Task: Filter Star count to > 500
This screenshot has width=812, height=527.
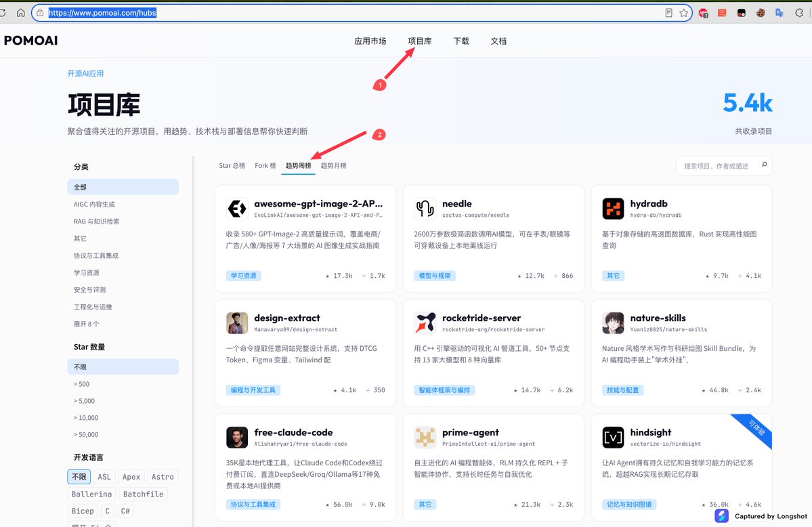Action: click(81, 384)
